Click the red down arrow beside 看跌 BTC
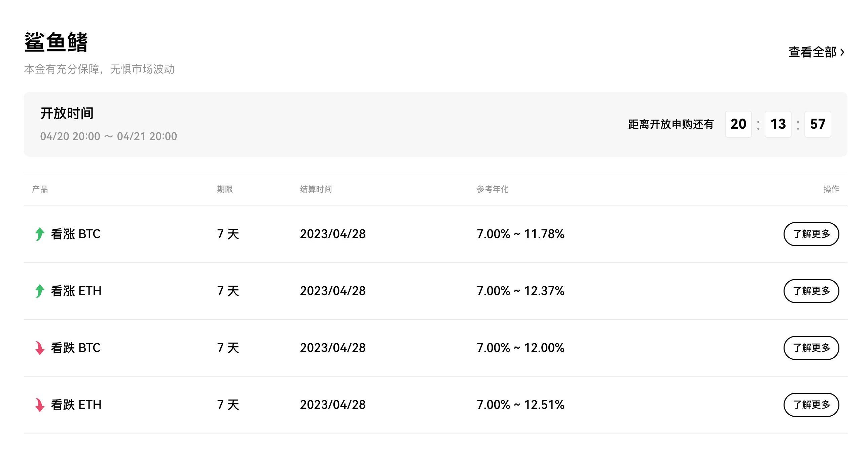Viewport: 868px width, 450px height. (40, 348)
